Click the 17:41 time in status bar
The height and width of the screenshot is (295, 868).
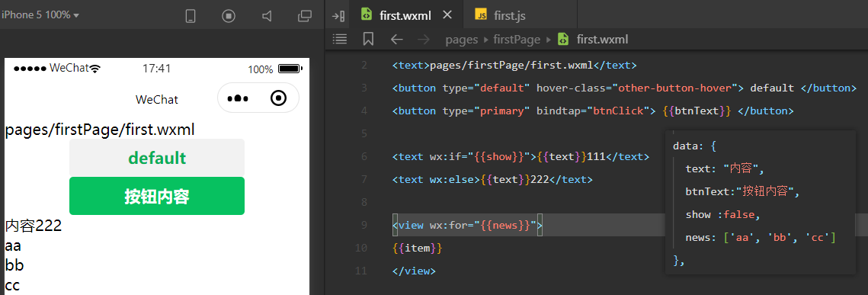pyautogui.click(x=156, y=69)
